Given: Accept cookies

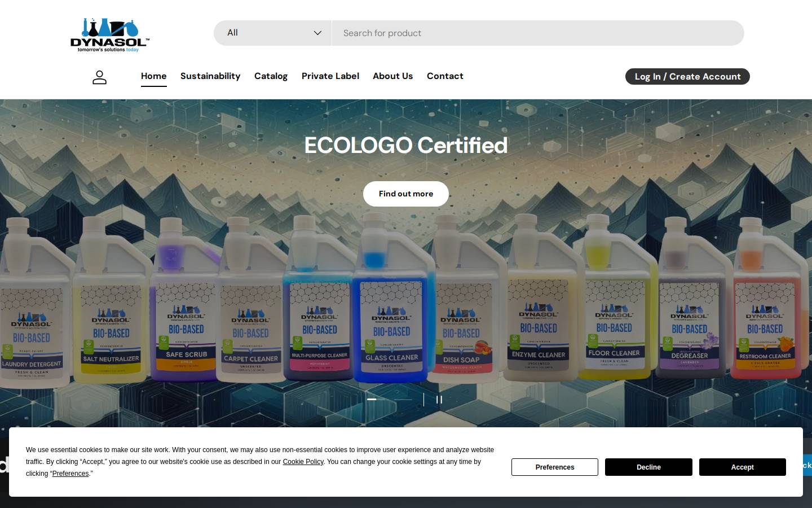Looking at the screenshot, I should coord(743,467).
